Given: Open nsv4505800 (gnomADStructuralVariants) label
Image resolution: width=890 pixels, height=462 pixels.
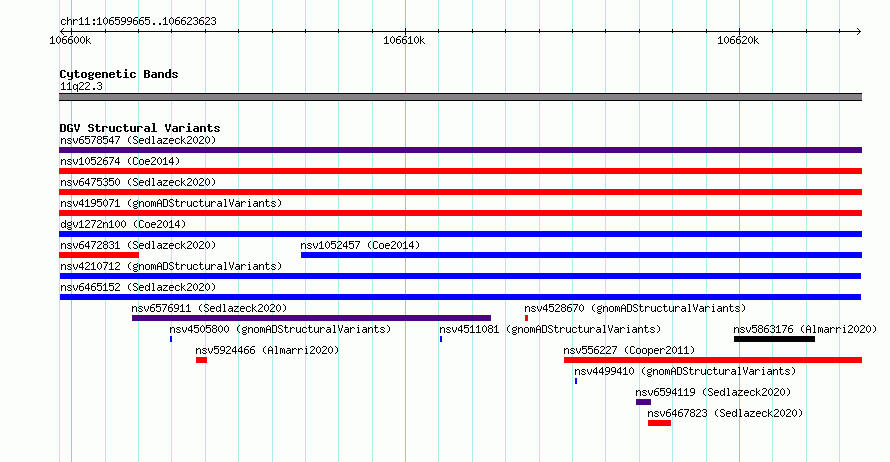Looking at the screenshot, I should coord(280,329).
